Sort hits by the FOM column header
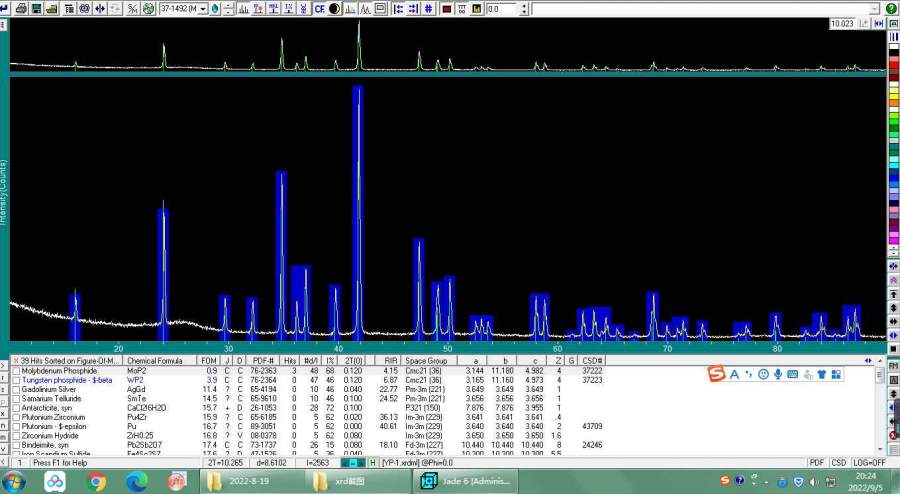This screenshot has width=900, height=494. click(x=208, y=360)
